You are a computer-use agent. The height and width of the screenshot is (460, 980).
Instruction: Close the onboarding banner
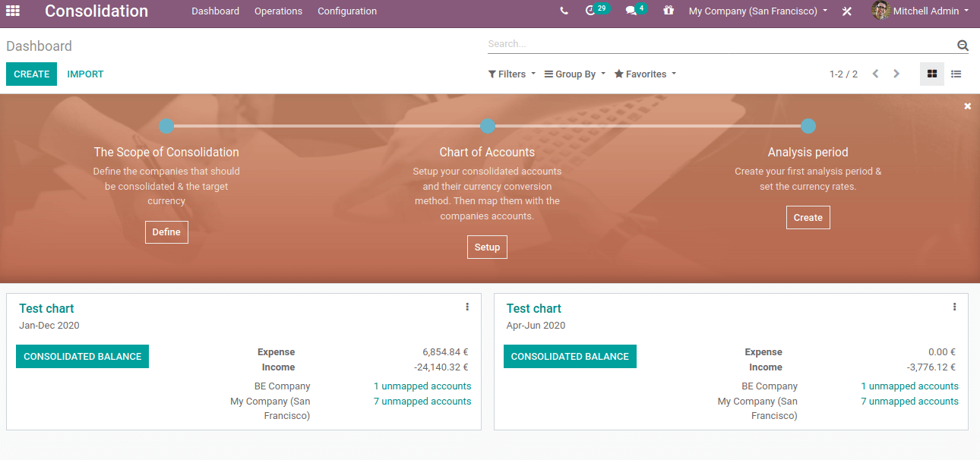[968, 106]
